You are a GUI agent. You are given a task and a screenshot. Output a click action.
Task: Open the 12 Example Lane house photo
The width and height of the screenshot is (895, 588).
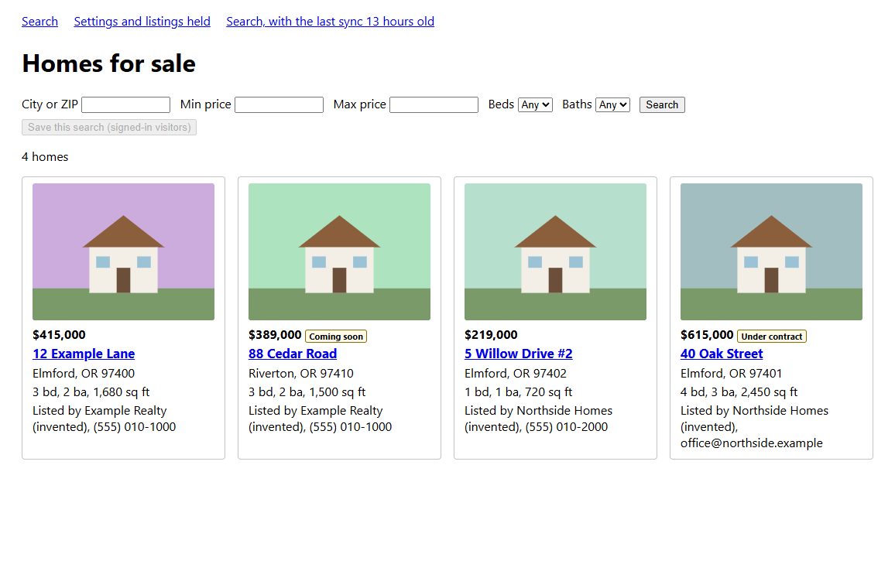pos(123,251)
